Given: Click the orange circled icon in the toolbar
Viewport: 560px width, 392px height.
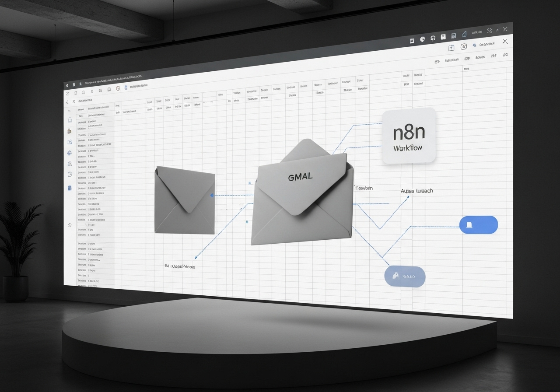Looking at the screenshot, I should (118, 89).
